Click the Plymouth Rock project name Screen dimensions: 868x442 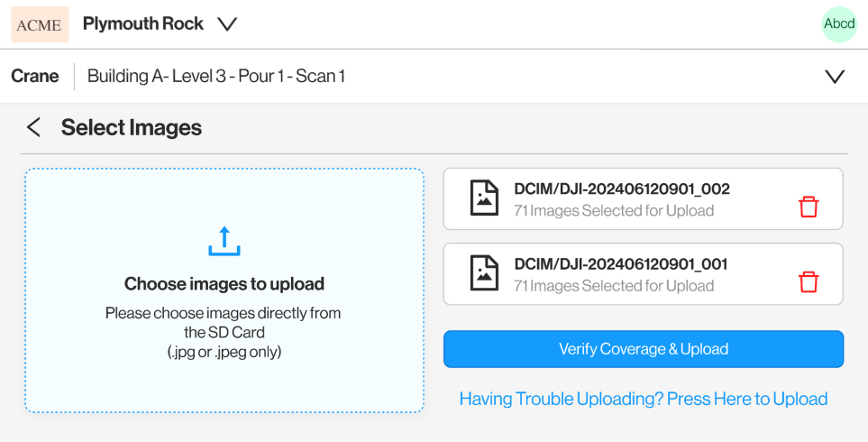[143, 24]
